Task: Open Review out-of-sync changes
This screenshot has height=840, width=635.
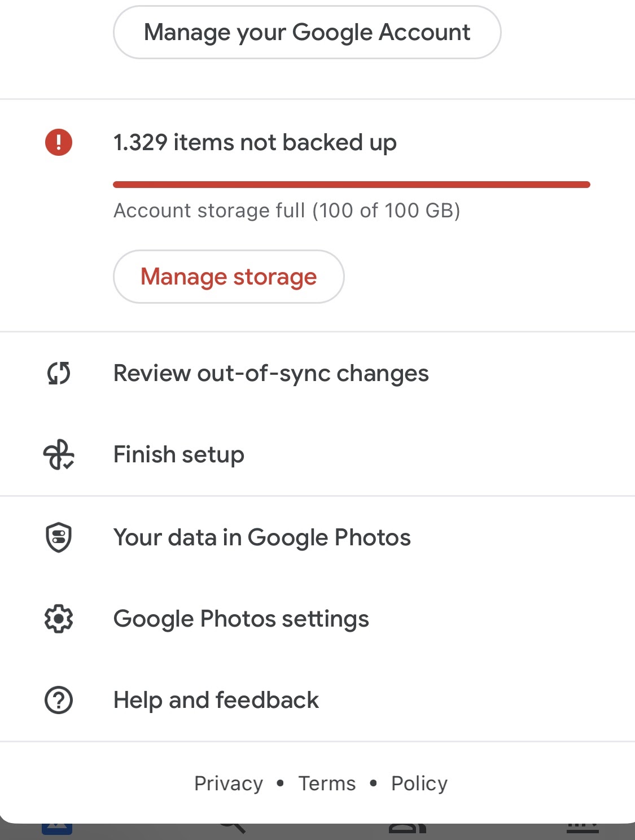Action: point(271,373)
